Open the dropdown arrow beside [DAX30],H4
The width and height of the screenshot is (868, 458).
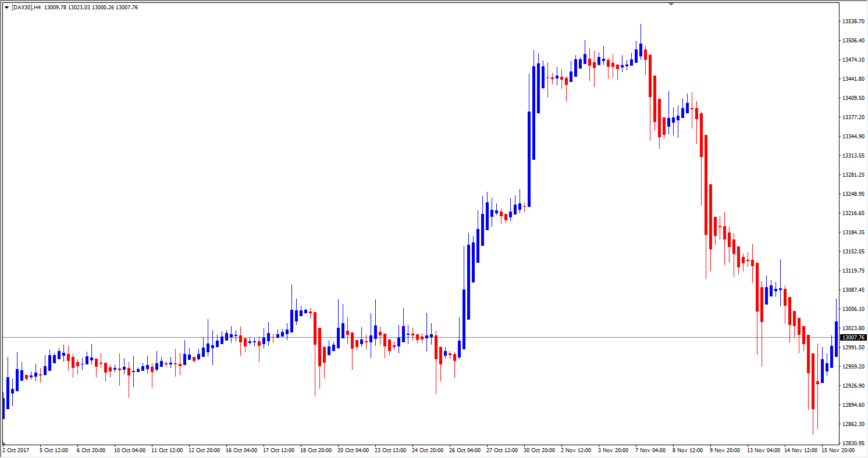point(6,8)
